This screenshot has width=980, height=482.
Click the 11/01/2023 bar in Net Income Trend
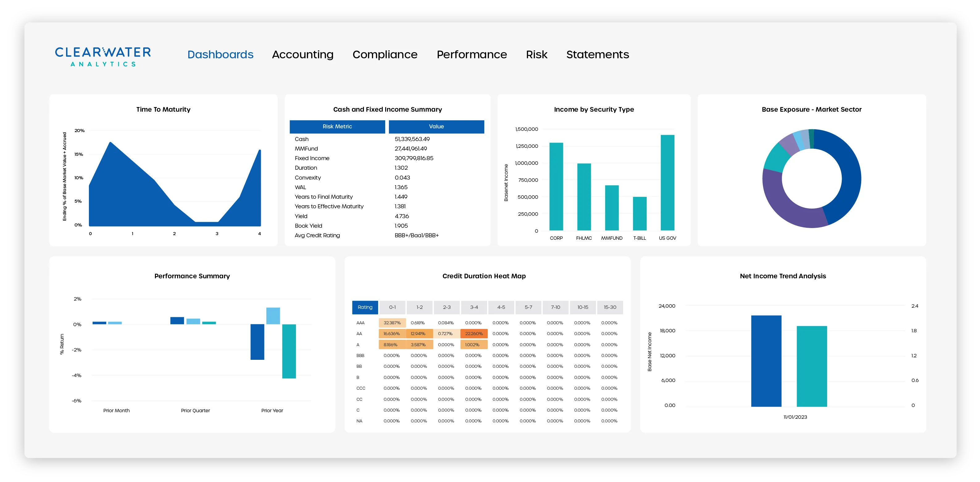766,361
